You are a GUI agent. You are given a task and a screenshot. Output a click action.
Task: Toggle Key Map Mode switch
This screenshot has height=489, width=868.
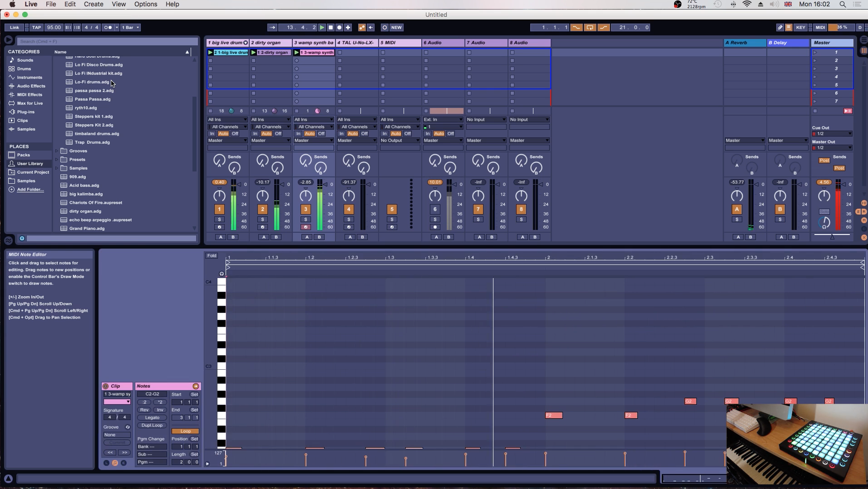point(800,27)
